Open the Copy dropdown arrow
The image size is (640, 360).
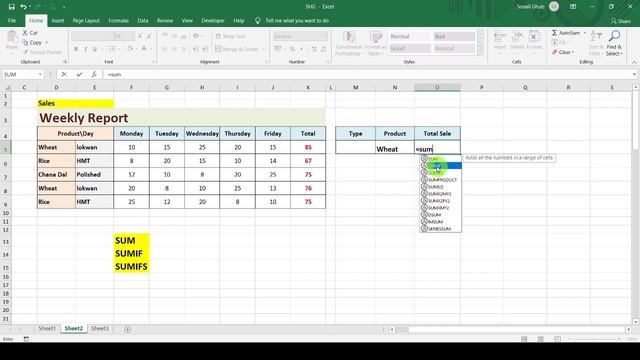[47, 42]
